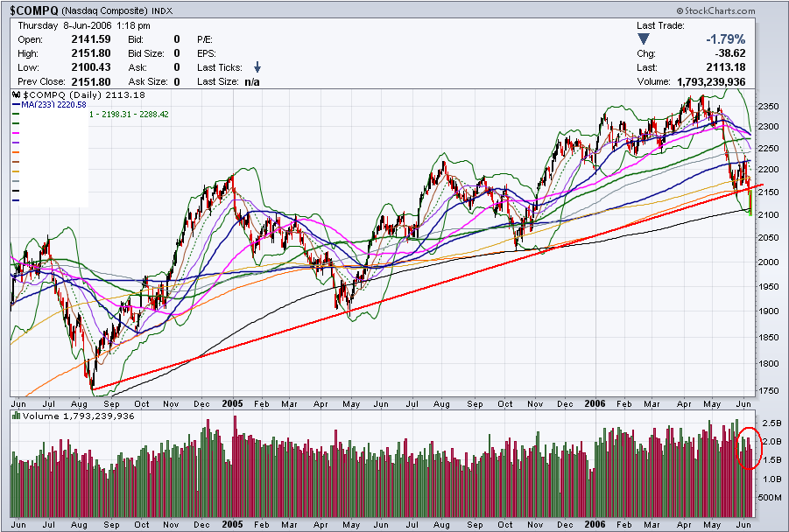Screen dimensions: 789x532
Task: Click the 2350 price axis label
Action: 767,107
